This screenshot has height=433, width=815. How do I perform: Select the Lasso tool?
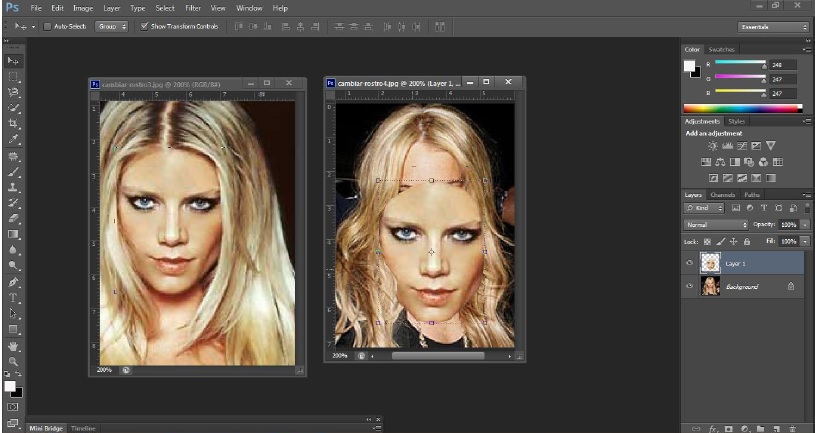tap(14, 91)
